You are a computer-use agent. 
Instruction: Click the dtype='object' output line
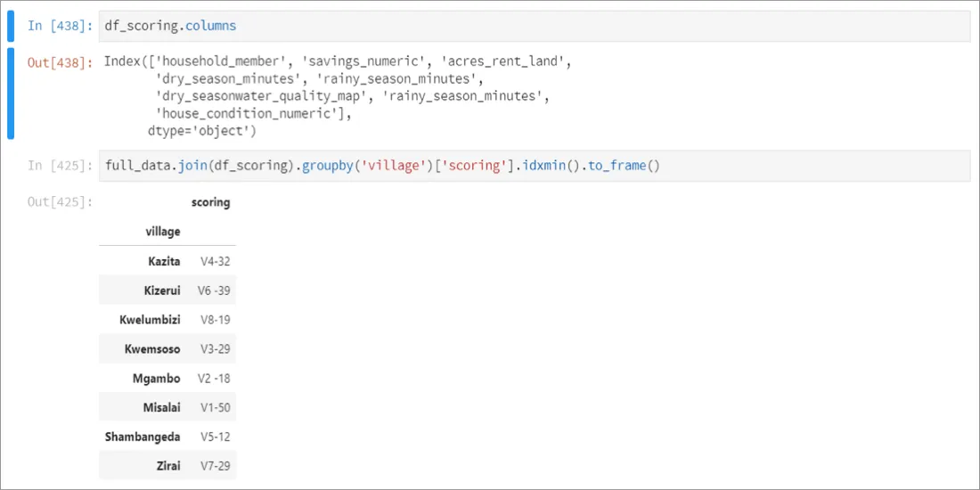(x=202, y=131)
